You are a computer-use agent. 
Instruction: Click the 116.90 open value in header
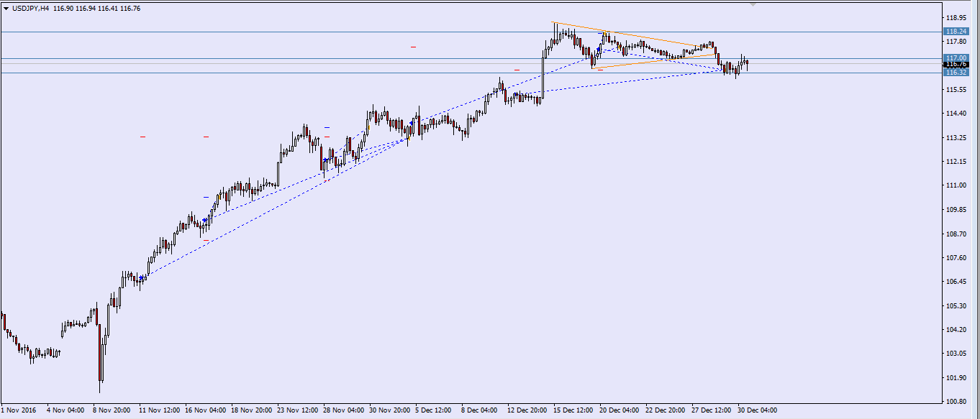click(64, 9)
